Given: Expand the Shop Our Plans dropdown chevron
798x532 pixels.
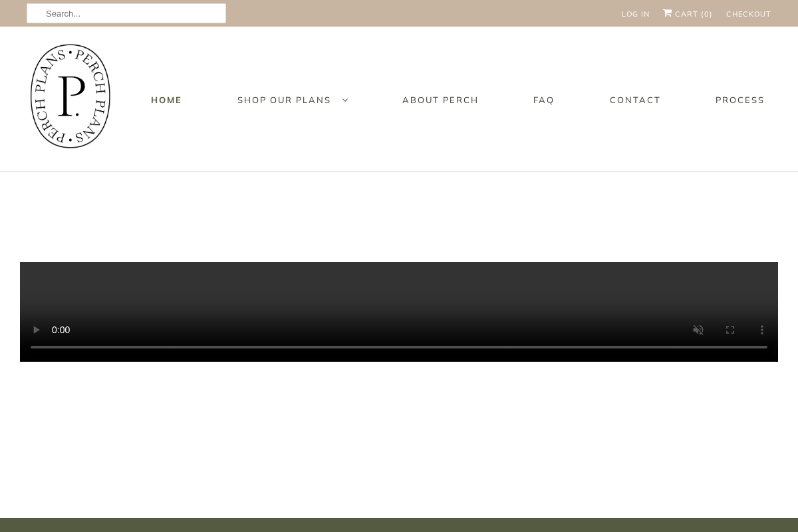Looking at the screenshot, I should pyautogui.click(x=344, y=100).
